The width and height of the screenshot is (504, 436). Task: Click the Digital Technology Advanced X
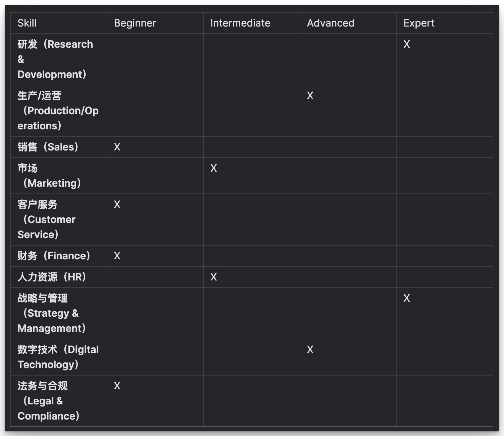pos(310,350)
